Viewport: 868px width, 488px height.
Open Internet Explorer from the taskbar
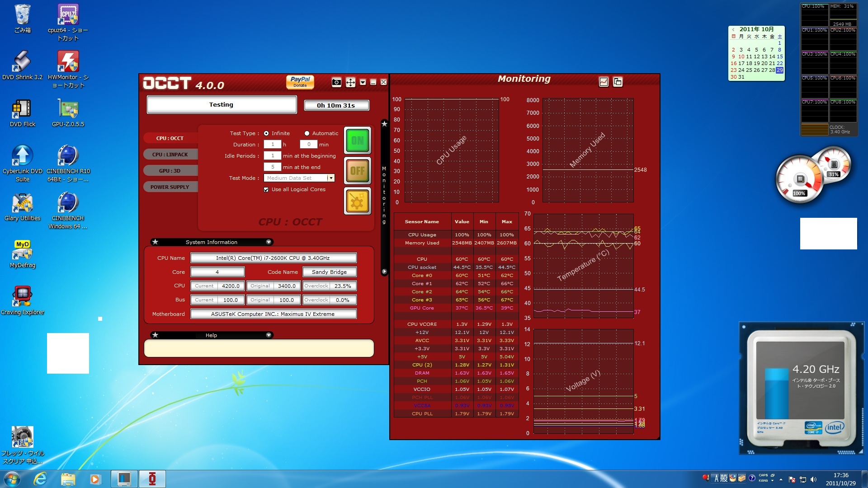[40, 479]
